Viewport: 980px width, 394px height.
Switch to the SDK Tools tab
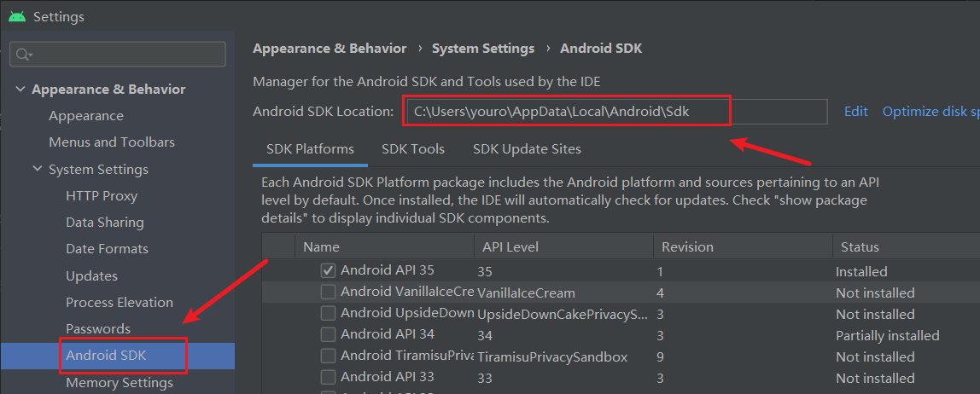pos(413,149)
